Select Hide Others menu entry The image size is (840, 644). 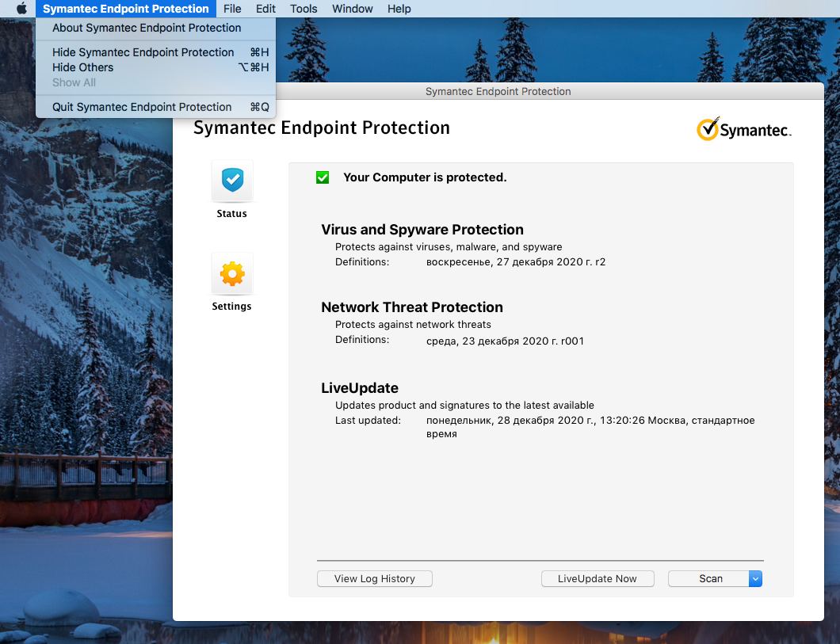(x=155, y=67)
